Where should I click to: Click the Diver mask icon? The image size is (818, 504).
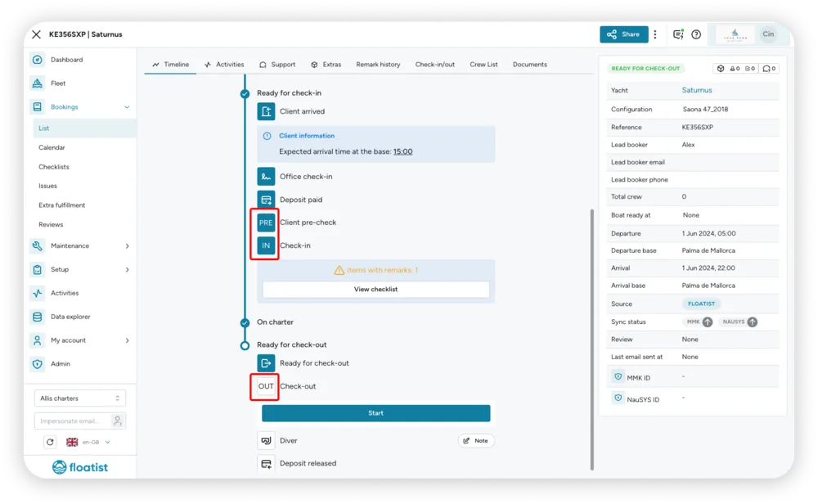[266, 440]
